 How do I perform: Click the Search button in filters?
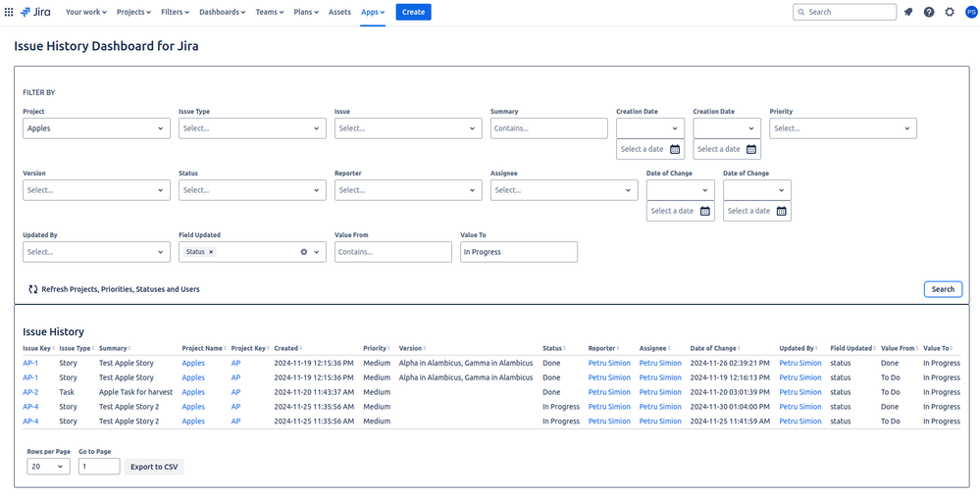pyautogui.click(x=943, y=289)
